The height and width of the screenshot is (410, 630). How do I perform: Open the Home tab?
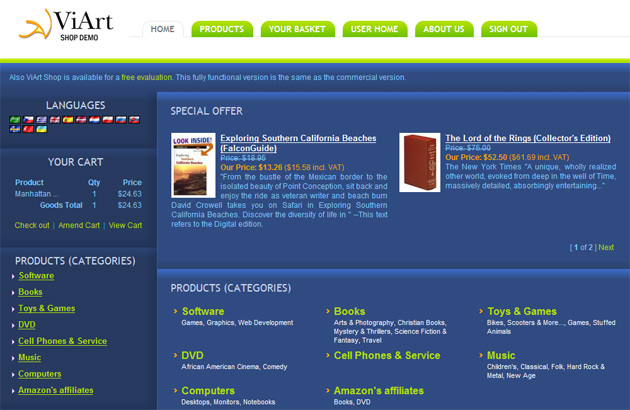163,29
